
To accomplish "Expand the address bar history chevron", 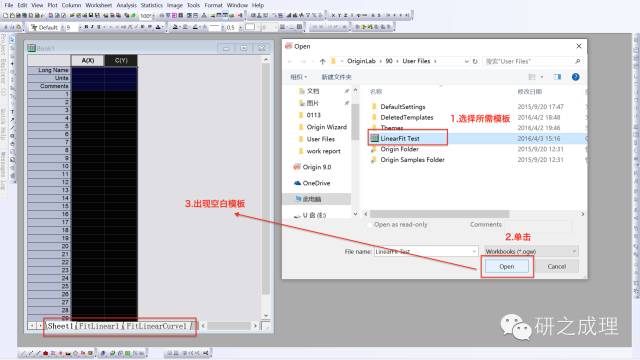I will [467, 61].
